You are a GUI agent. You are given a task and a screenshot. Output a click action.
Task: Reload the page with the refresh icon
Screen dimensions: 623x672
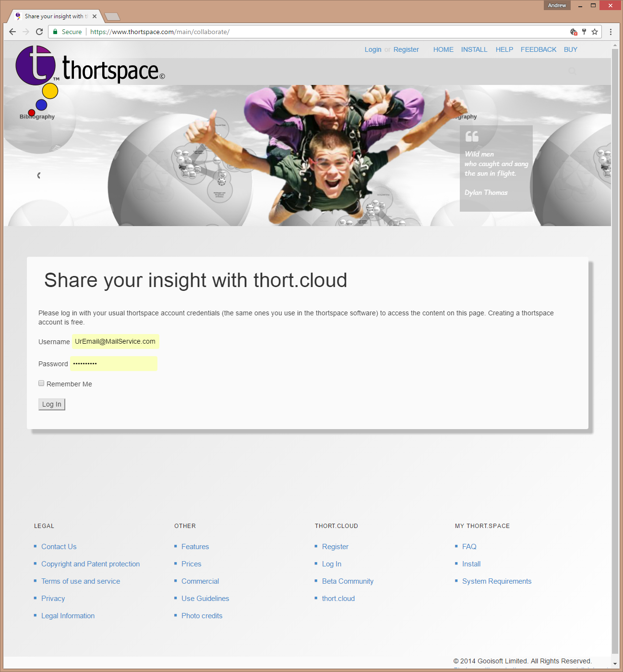(x=39, y=32)
